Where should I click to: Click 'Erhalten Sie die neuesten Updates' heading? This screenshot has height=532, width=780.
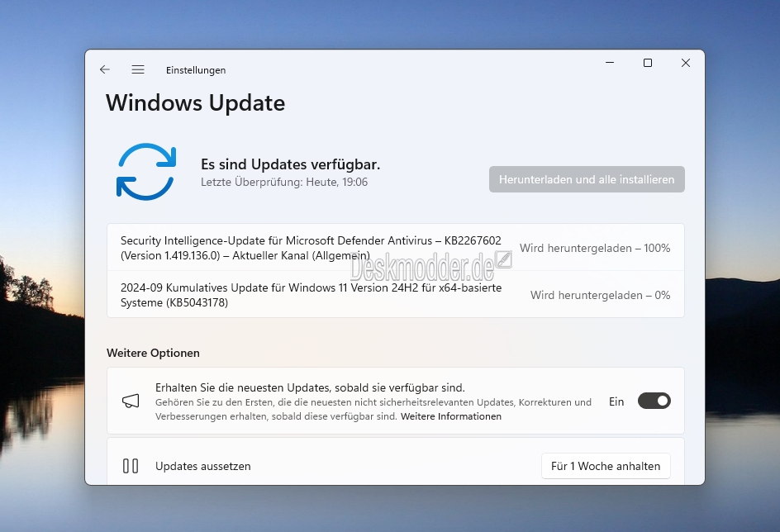(310, 387)
